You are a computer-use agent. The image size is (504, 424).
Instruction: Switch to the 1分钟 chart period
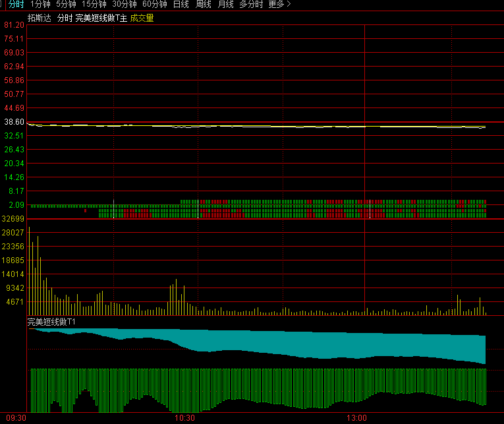click(x=40, y=5)
